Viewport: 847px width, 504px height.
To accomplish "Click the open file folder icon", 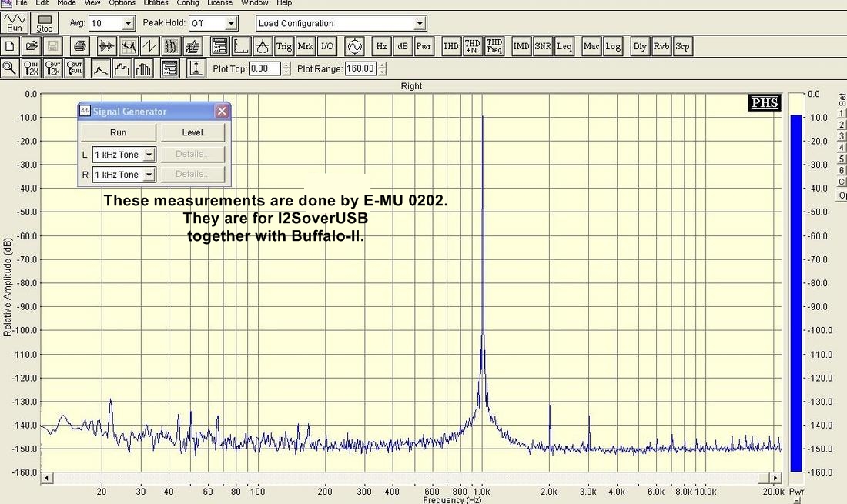I will [x=32, y=46].
